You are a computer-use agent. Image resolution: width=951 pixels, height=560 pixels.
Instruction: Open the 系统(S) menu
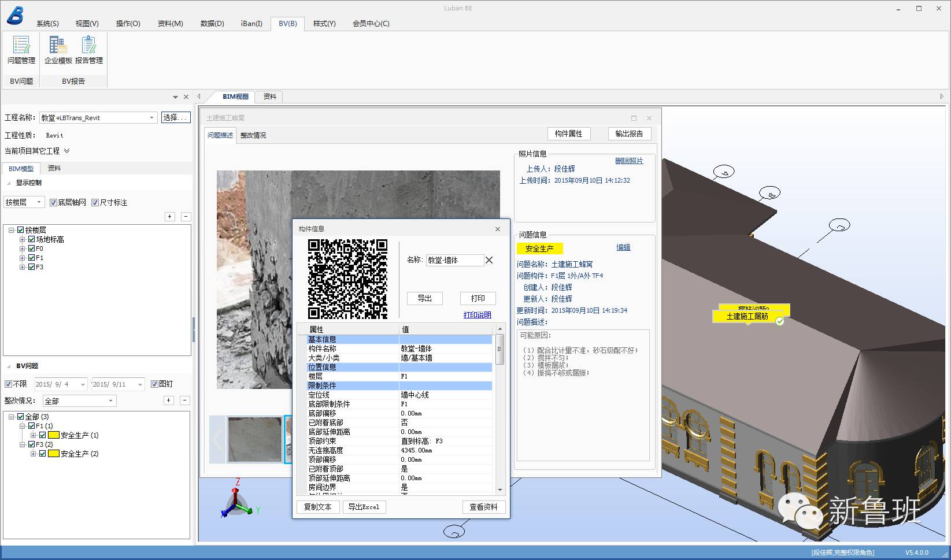tap(47, 24)
